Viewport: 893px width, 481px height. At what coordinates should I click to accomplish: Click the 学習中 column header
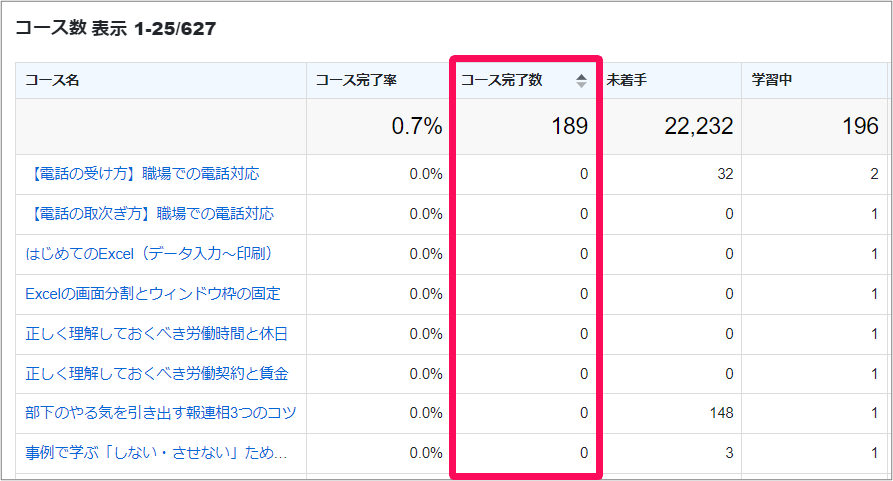[x=772, y=80]
